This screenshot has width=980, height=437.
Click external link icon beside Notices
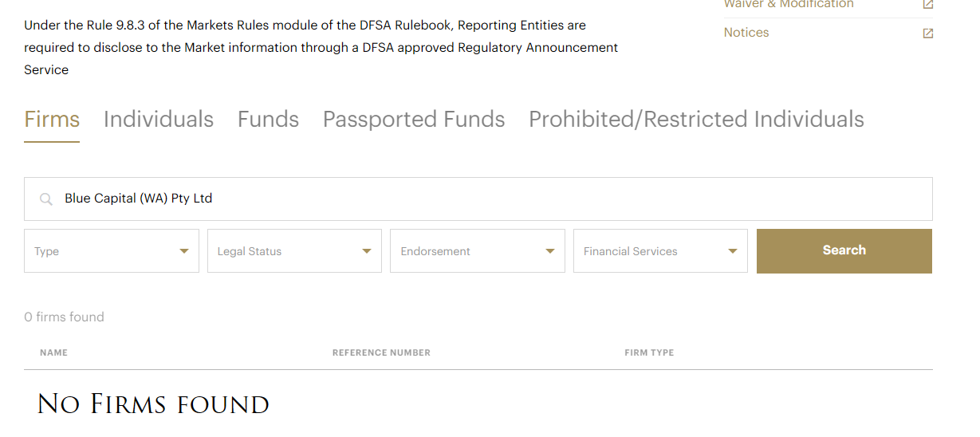tap(927, 33)
